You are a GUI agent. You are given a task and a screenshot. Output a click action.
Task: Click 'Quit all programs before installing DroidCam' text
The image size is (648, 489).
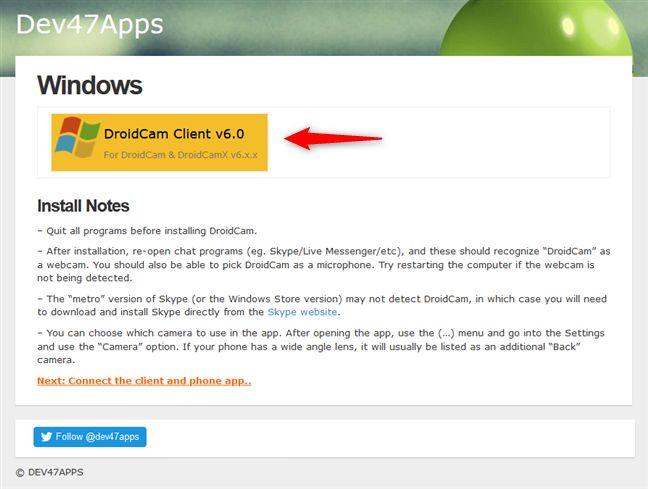pyautogui.click(x=147, y=231)
